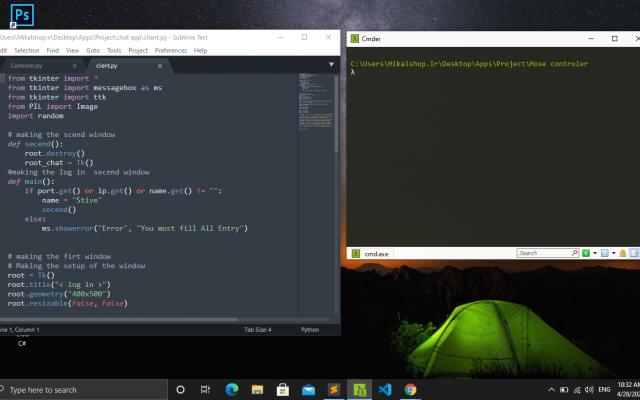Open Cortana circle icon on taskbar
Image resolution: width=640 pixels, height=400 pixels.
tap(180, 390)
